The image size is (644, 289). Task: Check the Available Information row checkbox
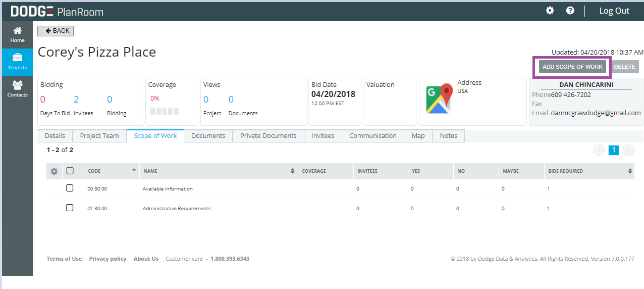tap(70, 188)
